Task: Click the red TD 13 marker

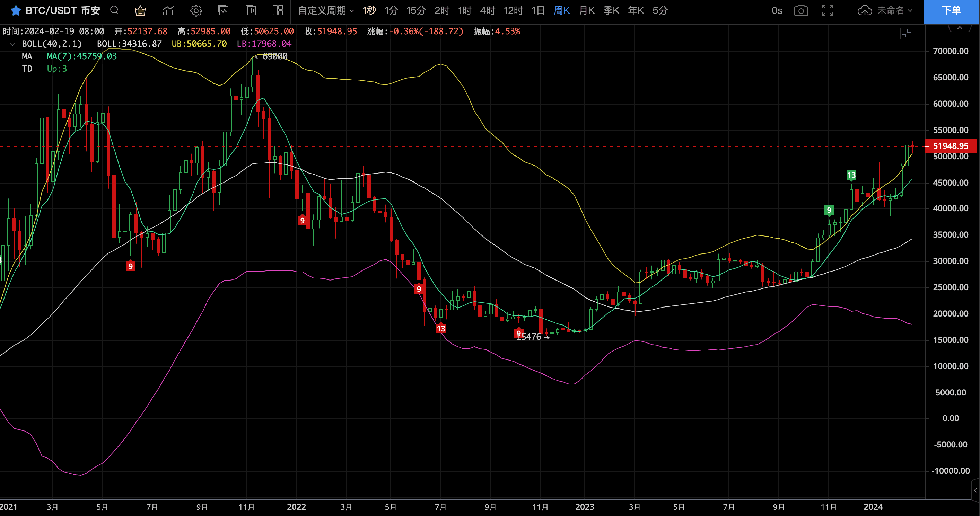Action: 441,329
